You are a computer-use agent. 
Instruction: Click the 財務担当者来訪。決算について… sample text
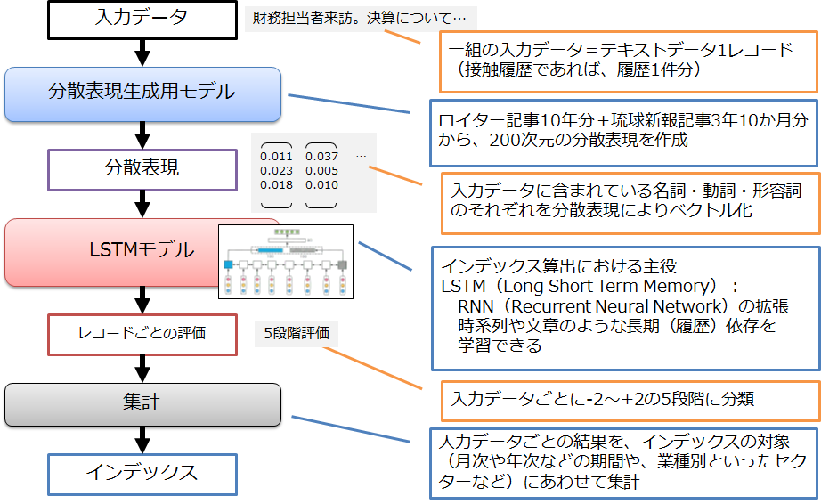click(x=361, y=19)
